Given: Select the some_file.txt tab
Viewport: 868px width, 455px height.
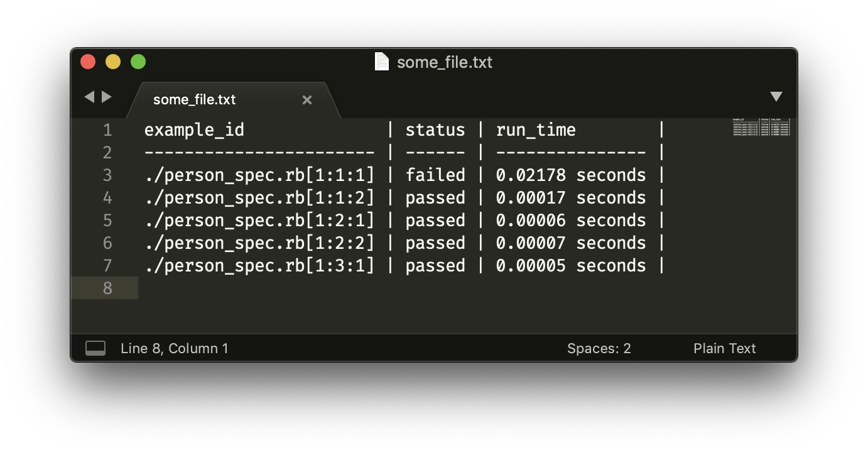Looking at the screenshot, I should pyautogui.click(x=195, y=100).
